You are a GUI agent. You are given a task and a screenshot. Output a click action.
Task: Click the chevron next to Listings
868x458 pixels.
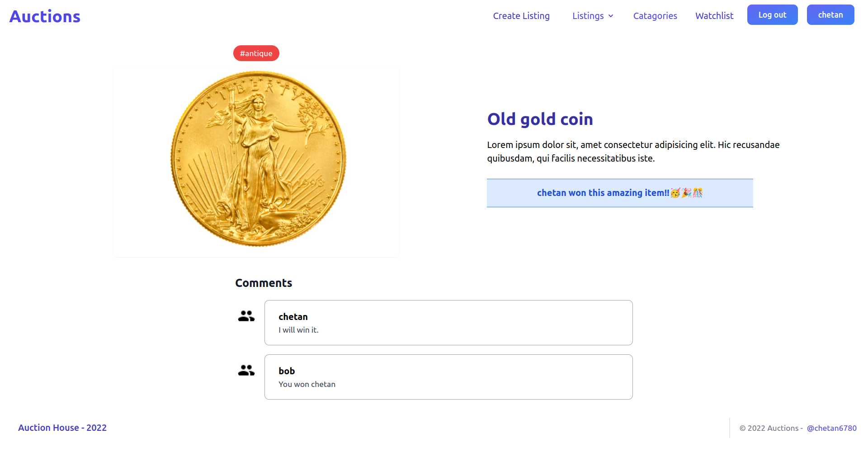(611, 16)
